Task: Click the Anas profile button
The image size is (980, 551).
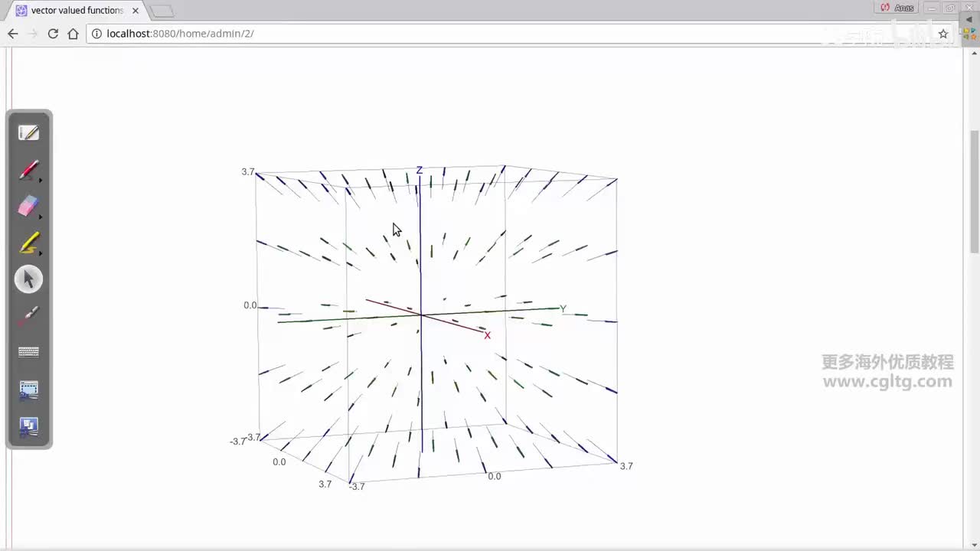Action: 897,8
